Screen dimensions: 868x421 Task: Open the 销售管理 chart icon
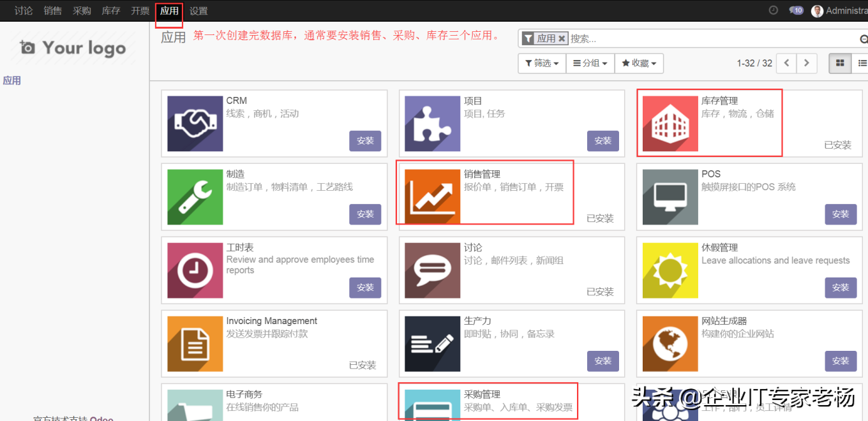(433, 197)
